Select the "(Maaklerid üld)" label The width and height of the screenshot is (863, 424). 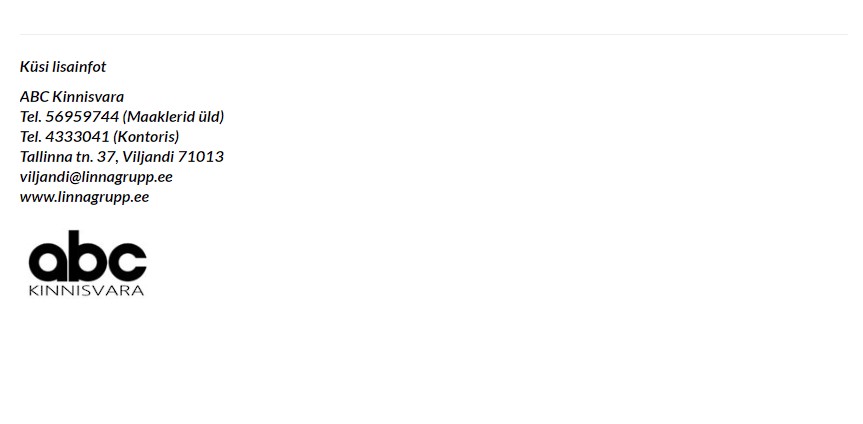pos(173,117)
